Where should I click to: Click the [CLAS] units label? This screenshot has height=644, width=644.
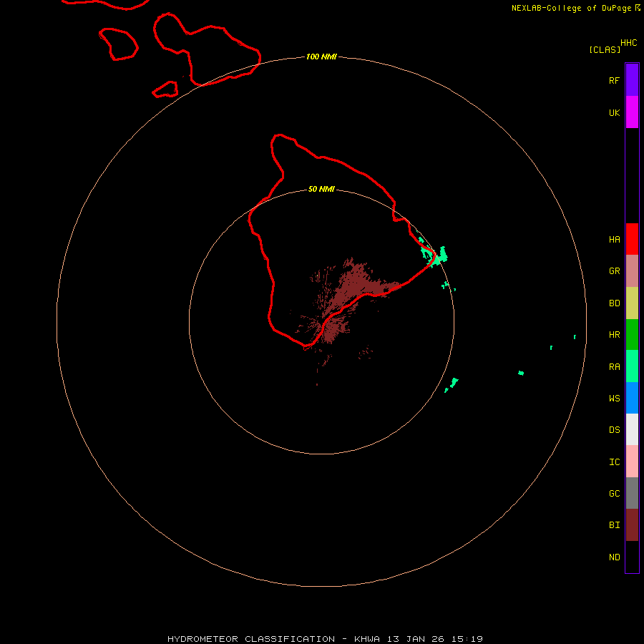coord(605,49)
